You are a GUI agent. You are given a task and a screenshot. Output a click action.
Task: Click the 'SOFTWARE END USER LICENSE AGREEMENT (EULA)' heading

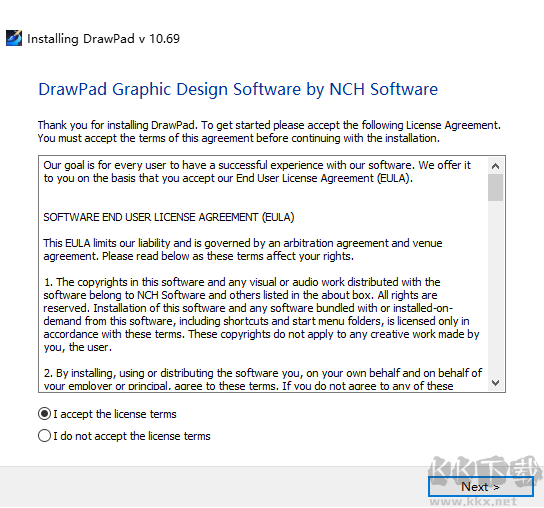(x=169, y=217)
